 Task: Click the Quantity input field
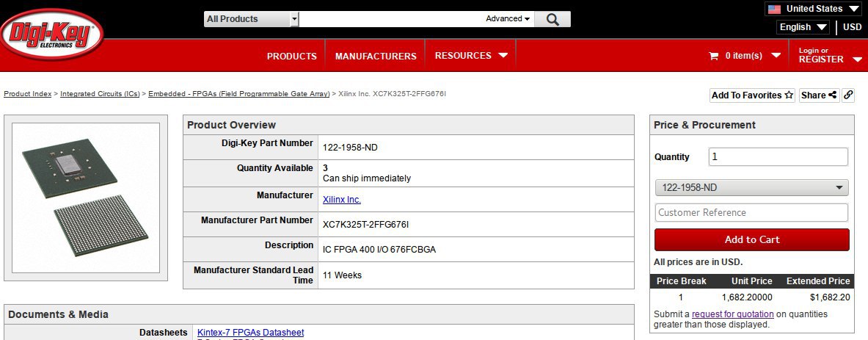pyautogui.click(x=778, y=156)
